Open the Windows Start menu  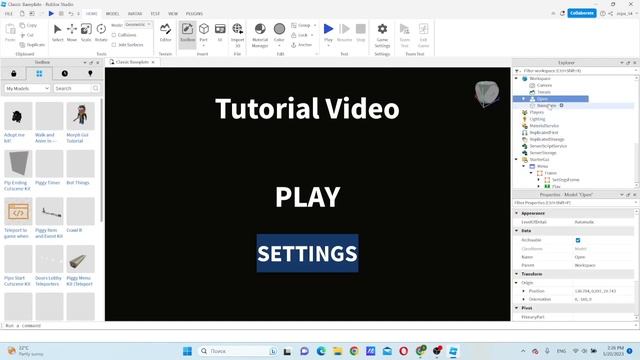[187, 351]
